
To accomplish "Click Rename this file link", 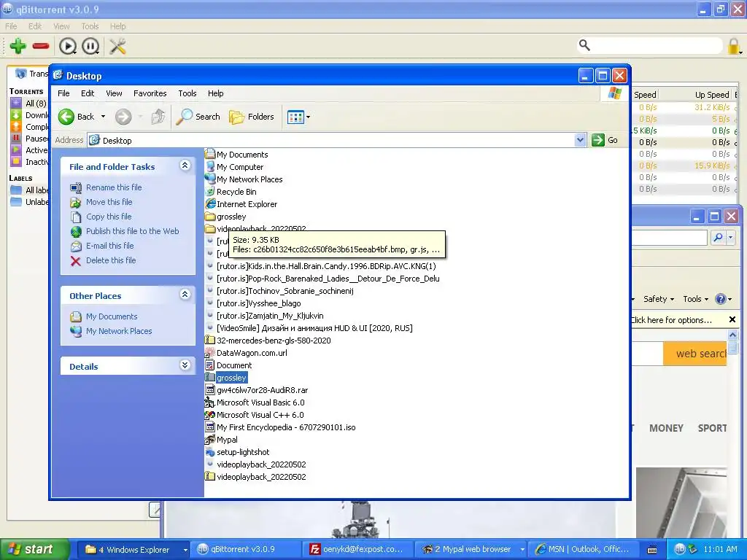I will click(114, 187).
